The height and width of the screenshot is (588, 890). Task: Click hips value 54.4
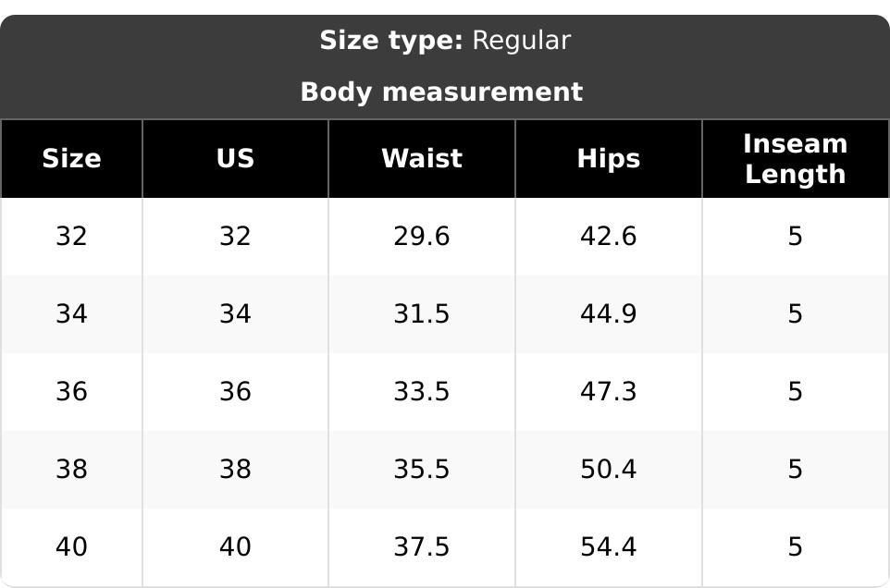[609, 547]
